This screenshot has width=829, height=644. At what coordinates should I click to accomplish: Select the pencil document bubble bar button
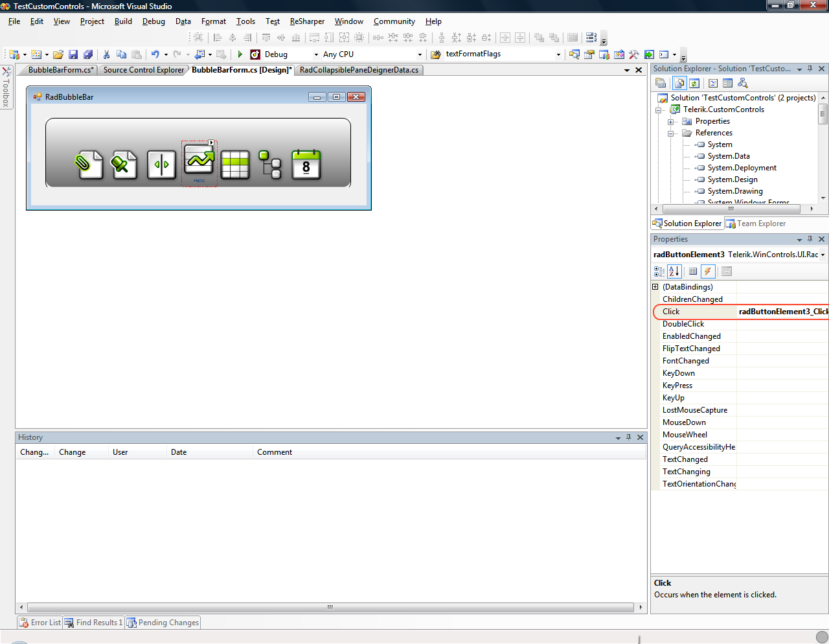124,165
